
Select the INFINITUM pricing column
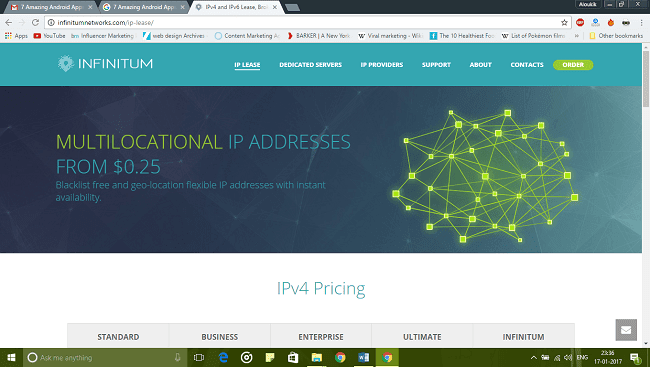(x=524, y=336)
